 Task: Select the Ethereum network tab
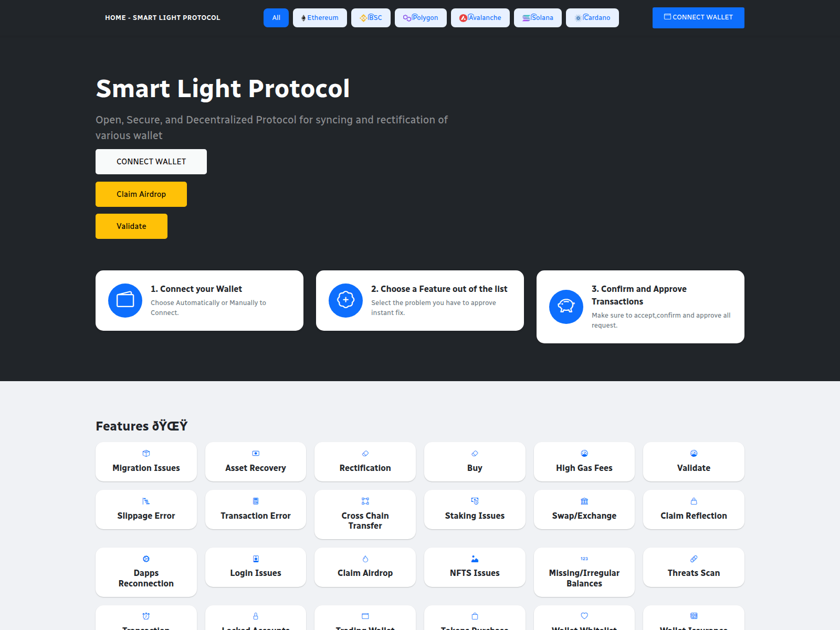pos(320,18)
